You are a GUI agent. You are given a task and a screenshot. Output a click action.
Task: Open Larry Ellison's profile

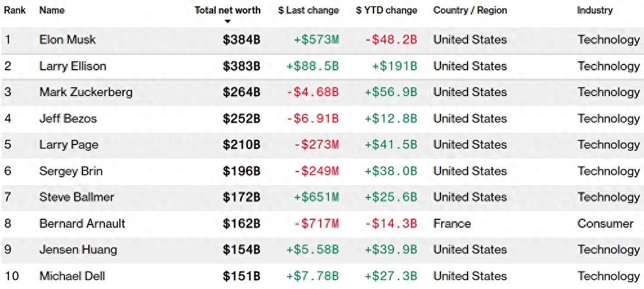click(x=73, y=66)
